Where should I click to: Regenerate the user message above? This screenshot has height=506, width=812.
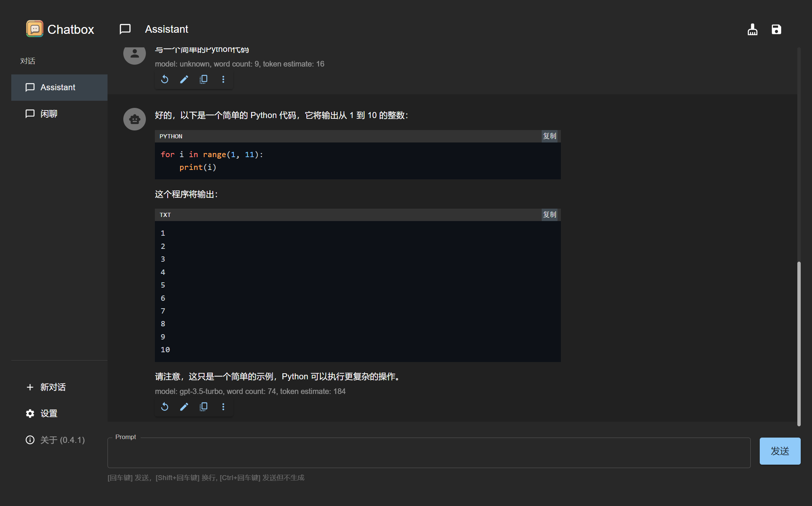[165, 79]
